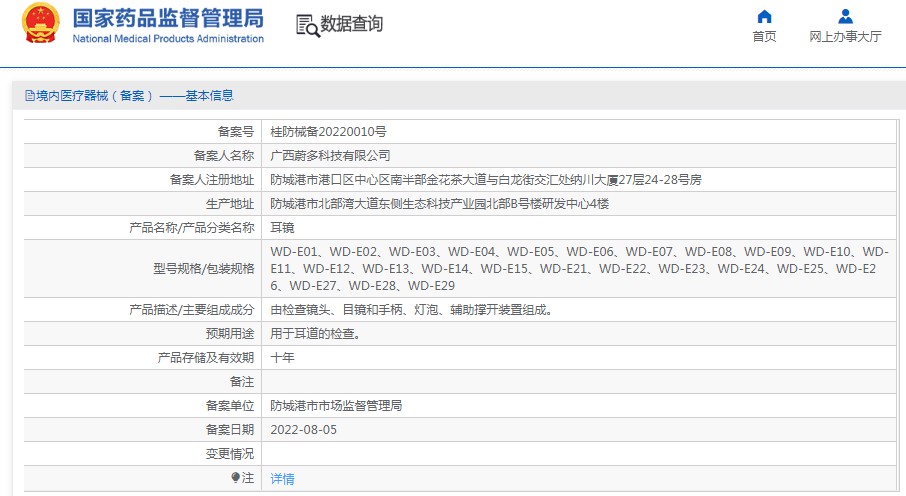The height and width of the screenshot is (496, 906).
Task: Click the 生产地址 row label
Action: (230, 203)
